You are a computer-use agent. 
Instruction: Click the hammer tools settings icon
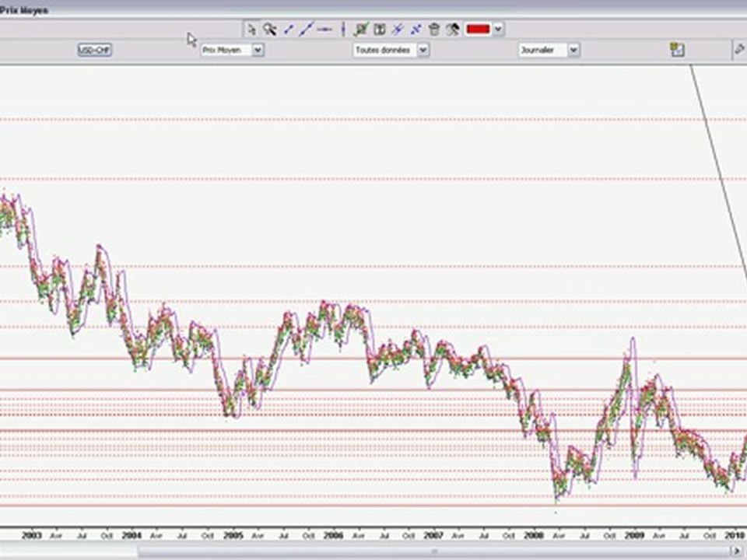tap(452, 30)
